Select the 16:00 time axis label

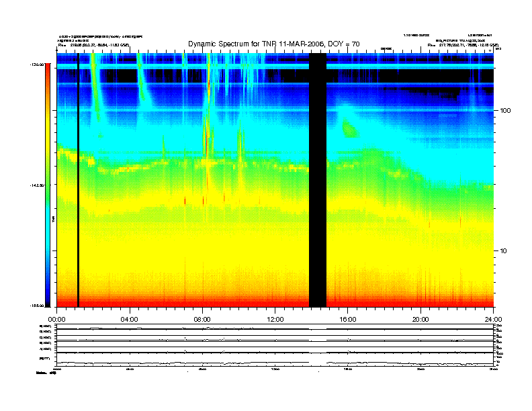348,320
